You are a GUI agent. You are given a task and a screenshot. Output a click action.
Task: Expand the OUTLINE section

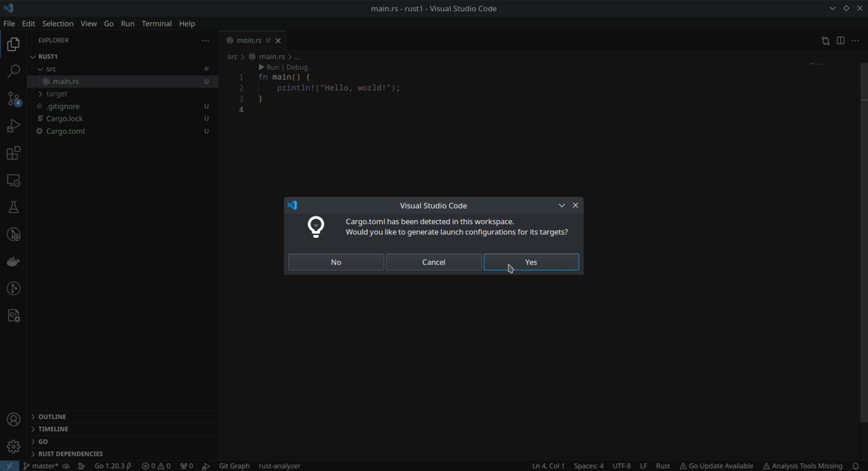(x=52, y=416)
